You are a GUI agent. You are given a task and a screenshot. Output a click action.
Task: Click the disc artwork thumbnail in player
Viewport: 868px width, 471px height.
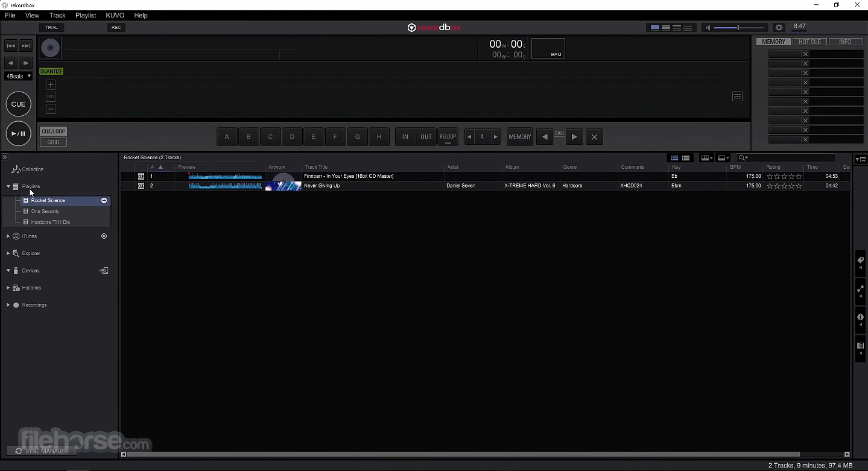(x=51, y=48)
